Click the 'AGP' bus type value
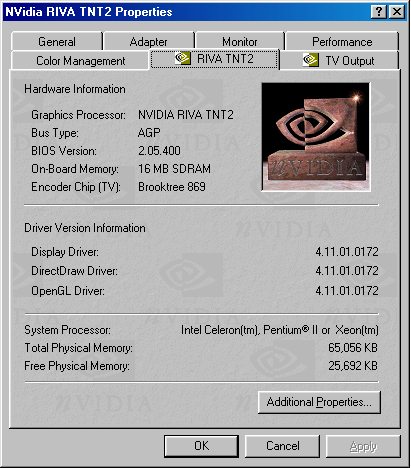This screenshot has height=468, width=411. pyautogui.click(x=149, y=133)
